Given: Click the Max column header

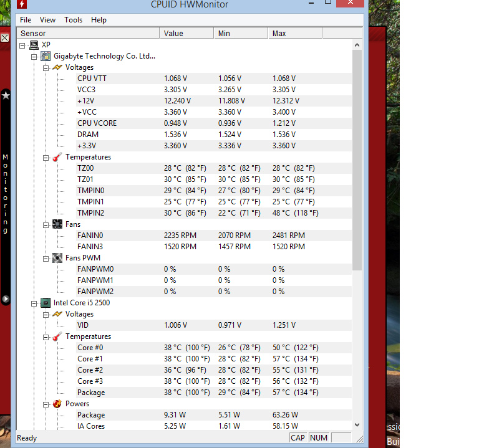Looking at the screenshot, I should point(295,33).
